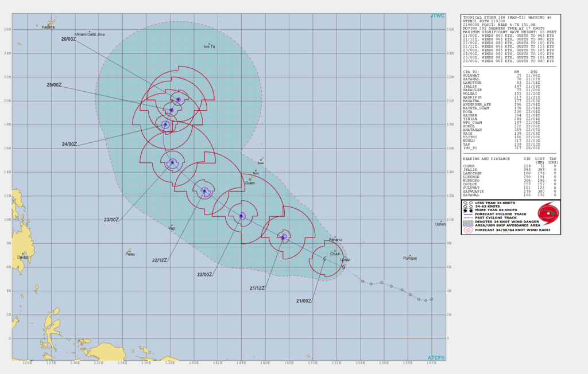Click the SAPWUAFIK row in bearing table
This screenshot has height=374, width=588.
(x=510, y=192)
